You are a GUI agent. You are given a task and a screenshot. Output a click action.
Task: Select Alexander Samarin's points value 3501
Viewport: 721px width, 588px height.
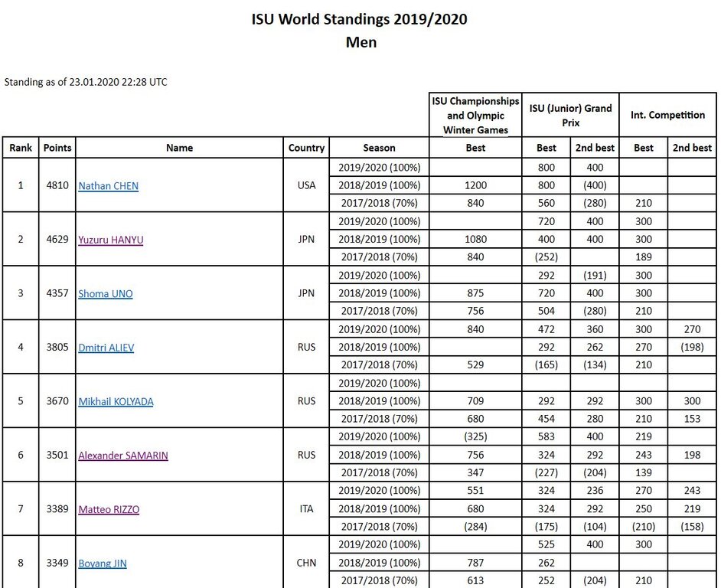coord(57,455)
